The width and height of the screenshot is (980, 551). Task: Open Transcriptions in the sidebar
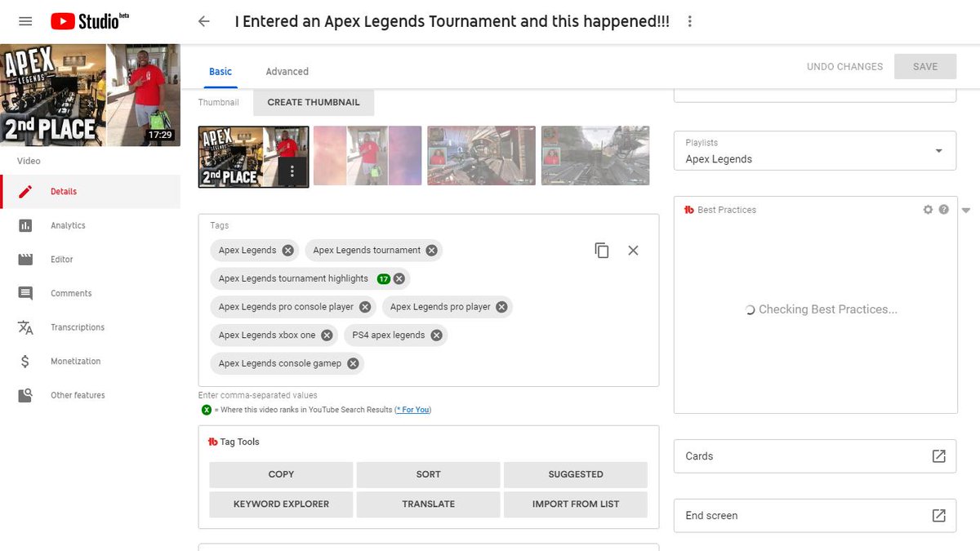tap(90, 327)
